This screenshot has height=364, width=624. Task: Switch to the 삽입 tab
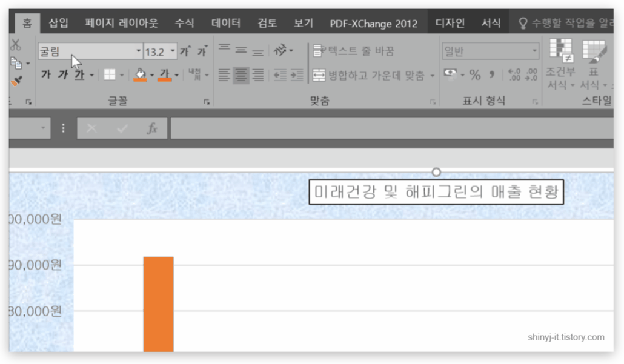click(59, 23)
